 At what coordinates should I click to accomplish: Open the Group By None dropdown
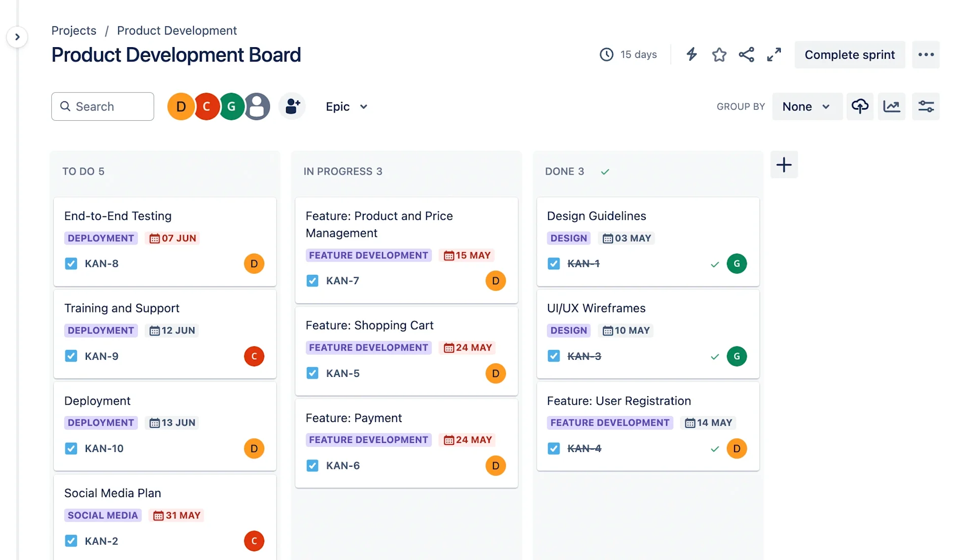pyautogui.click(x=807, y=107)
